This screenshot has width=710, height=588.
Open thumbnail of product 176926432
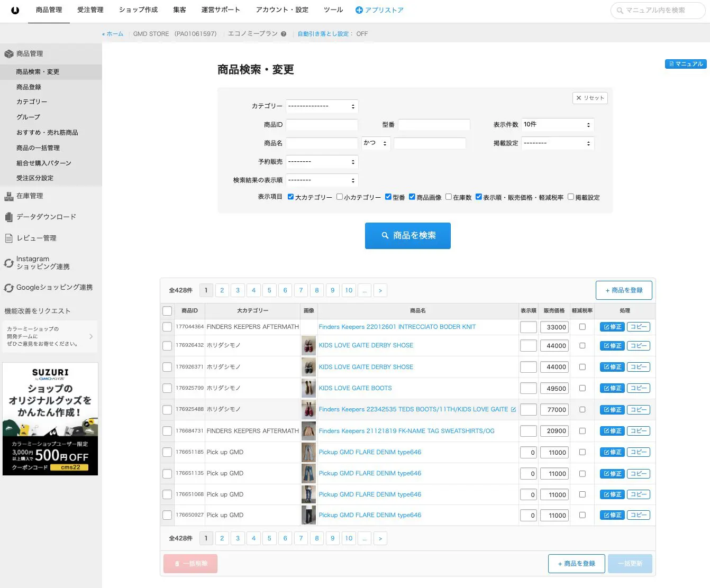coord(309,346)
